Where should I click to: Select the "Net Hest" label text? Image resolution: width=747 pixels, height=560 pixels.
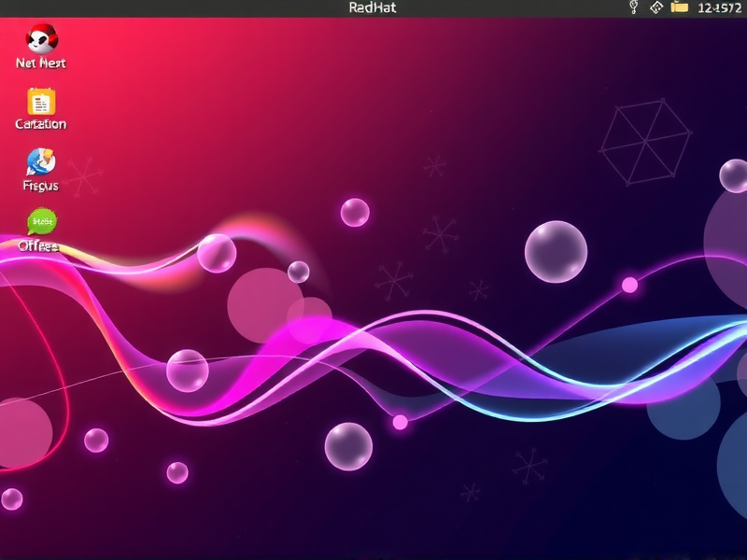click(x=41, y=63)
